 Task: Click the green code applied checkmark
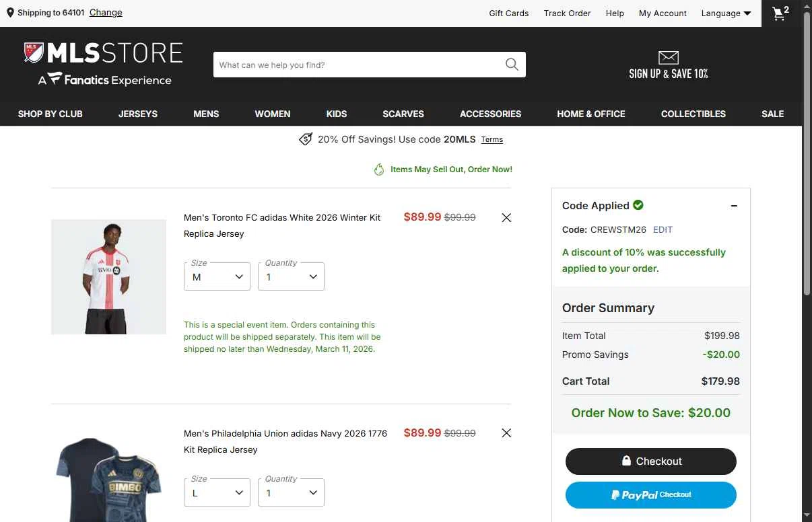pyautogui.click(x=638, y=205)
